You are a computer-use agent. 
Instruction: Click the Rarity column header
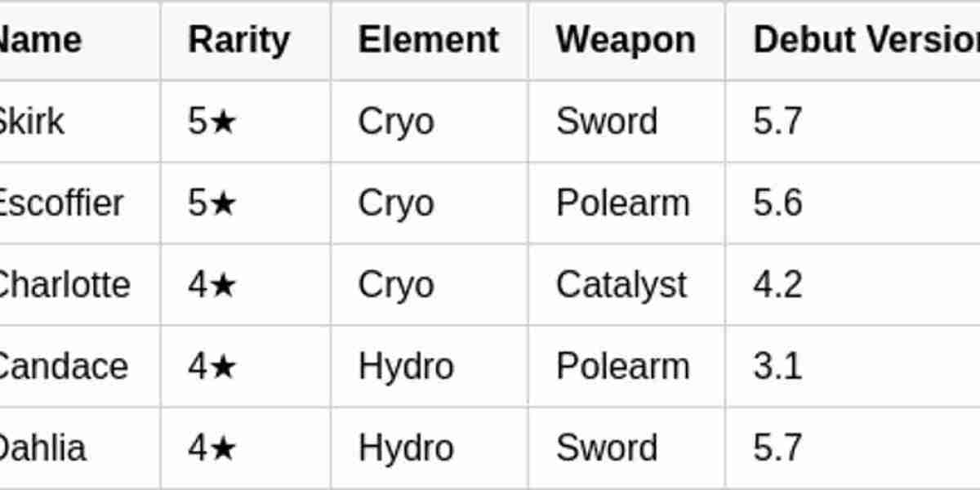(x=238, y=40)
